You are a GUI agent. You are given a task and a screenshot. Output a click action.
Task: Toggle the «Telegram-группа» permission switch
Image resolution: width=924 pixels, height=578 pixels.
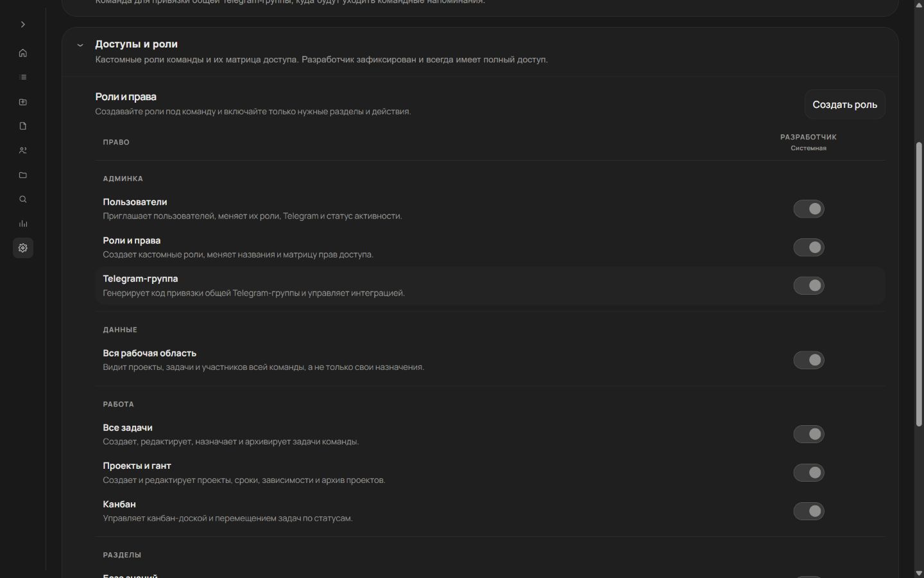click(809, 286)
